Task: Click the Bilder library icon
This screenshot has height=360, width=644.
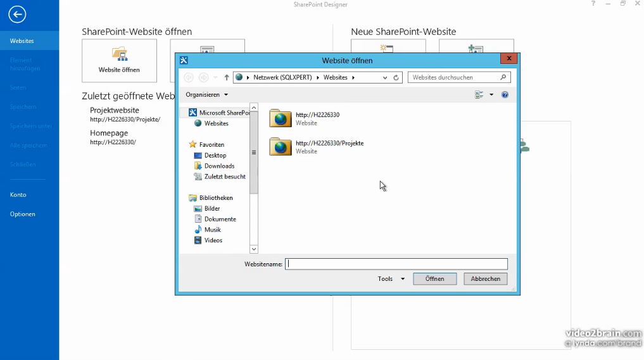Action: [198, 209]
